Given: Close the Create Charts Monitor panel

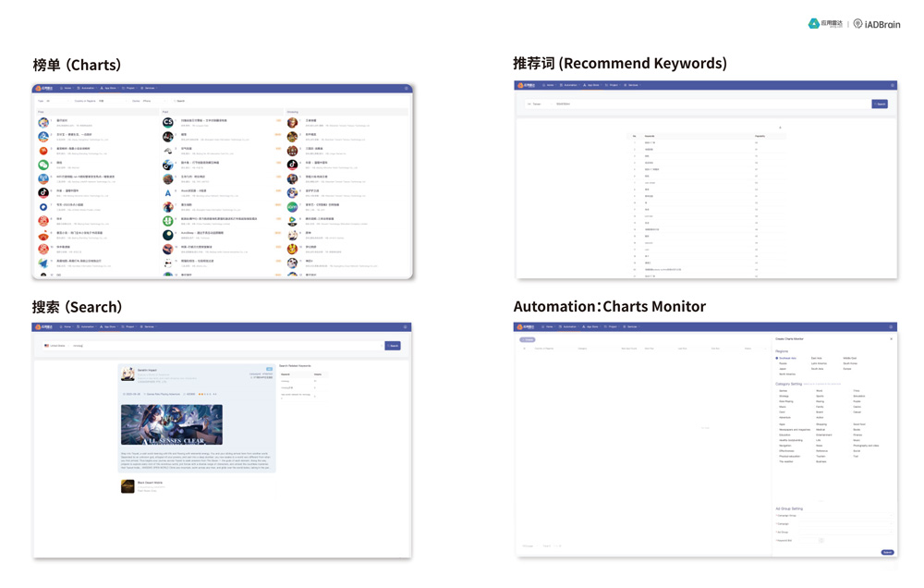Looking at the screenshot, I should pos(891,339).
